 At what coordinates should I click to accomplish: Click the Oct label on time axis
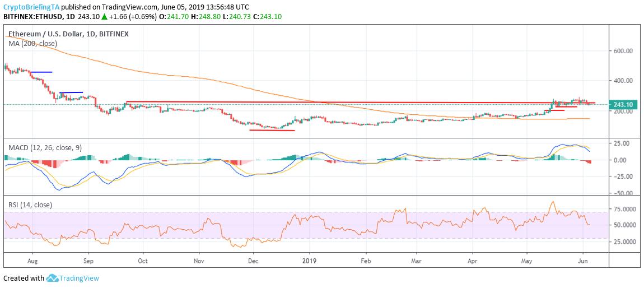click(142, 260)
